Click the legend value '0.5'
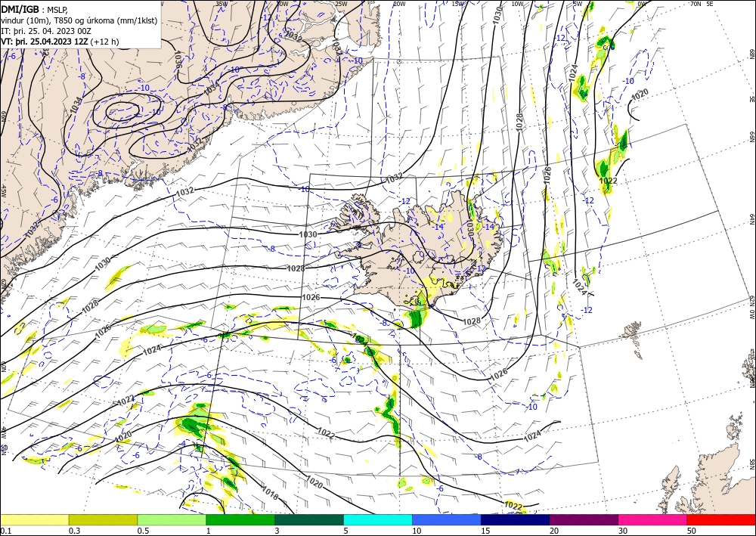The height and width of the screenshot is (536, 756). coord(143,531)
